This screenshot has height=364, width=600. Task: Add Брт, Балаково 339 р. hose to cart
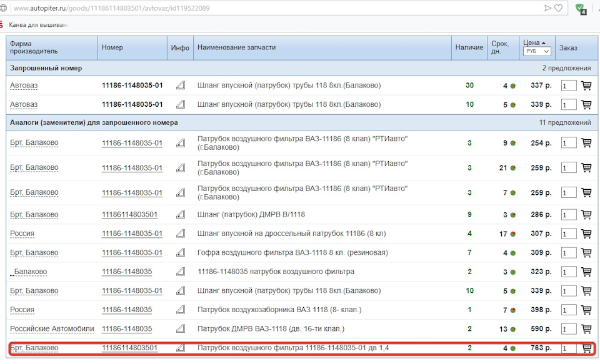586,290
